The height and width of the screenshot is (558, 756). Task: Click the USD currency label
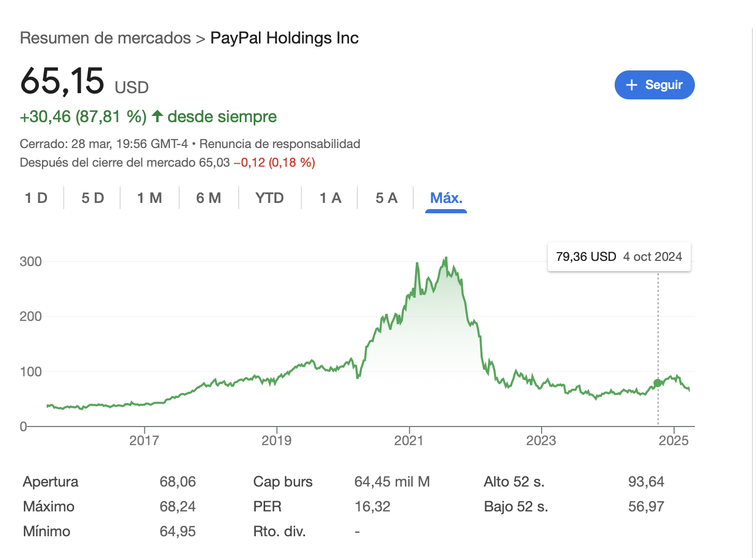[132, 87]
